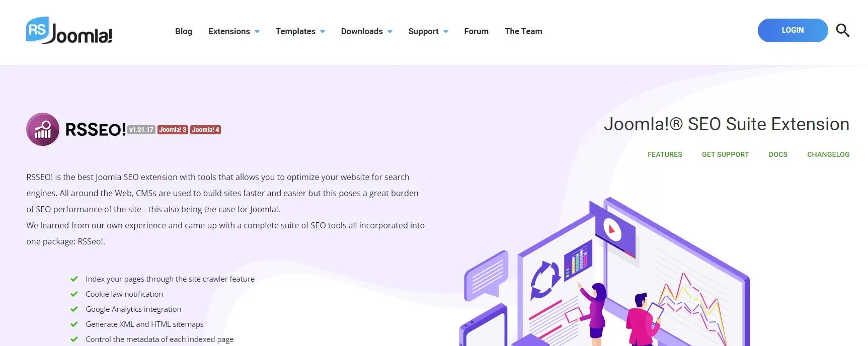Open the Extensions menu
The image size is (868, 346).
pyautogui.click(x=229, y=31)
